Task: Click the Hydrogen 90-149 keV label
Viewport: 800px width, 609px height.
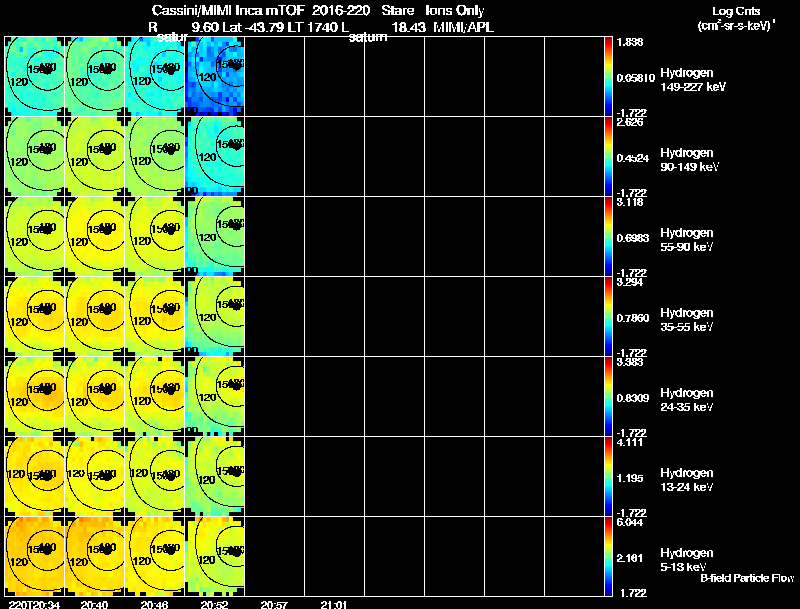Action: 689,160
